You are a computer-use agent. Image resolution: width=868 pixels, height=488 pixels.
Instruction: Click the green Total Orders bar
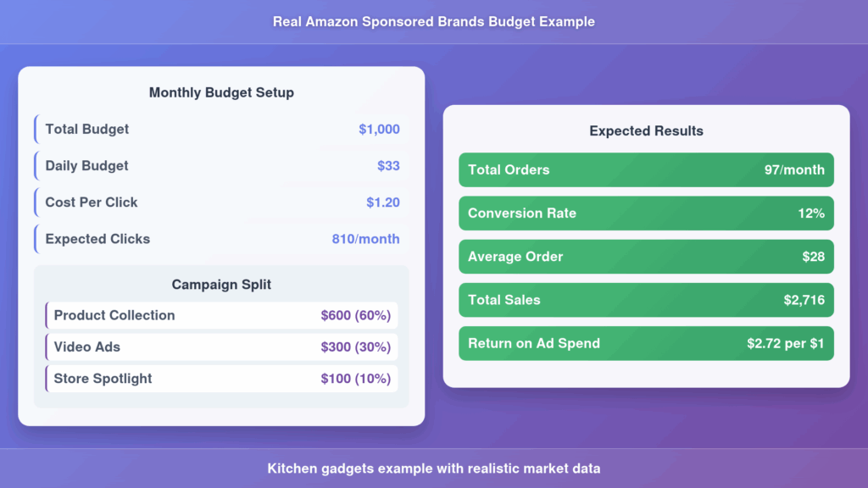(646, 169)
